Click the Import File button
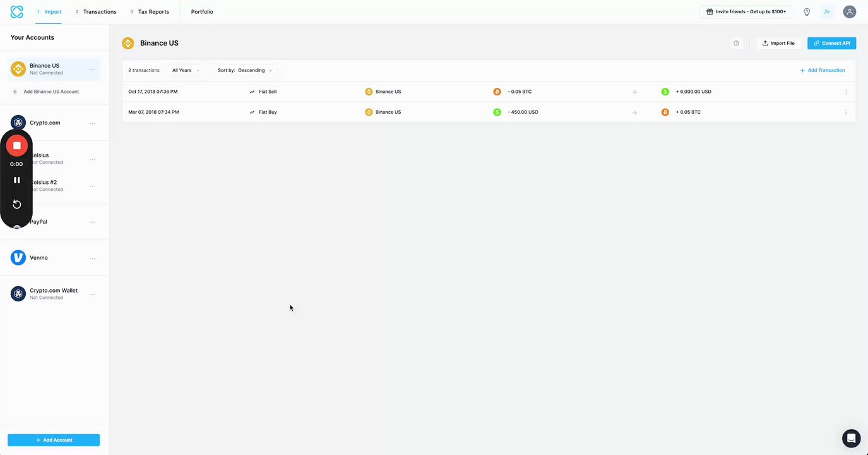The image size is (868, 455). (x=778, y=43)
